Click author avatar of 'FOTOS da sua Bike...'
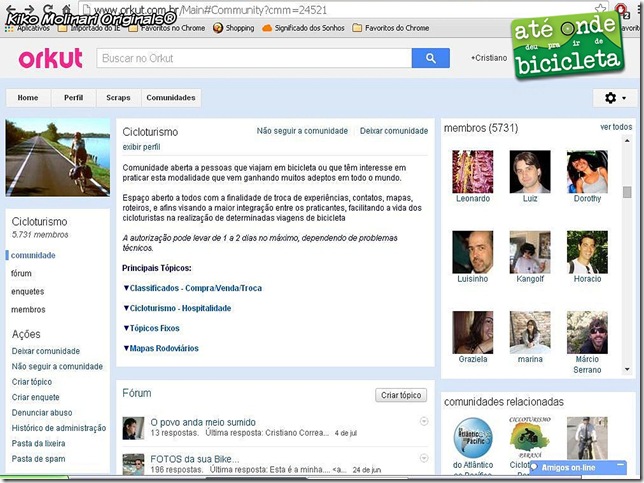This screenshot has height=483, width=644. (x=133, y=464)
